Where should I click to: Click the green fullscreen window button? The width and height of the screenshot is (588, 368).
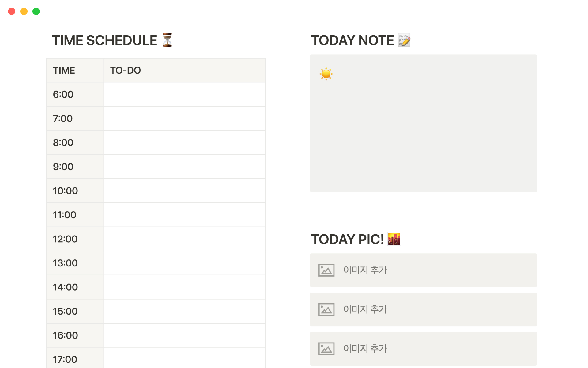click(36, 11)
